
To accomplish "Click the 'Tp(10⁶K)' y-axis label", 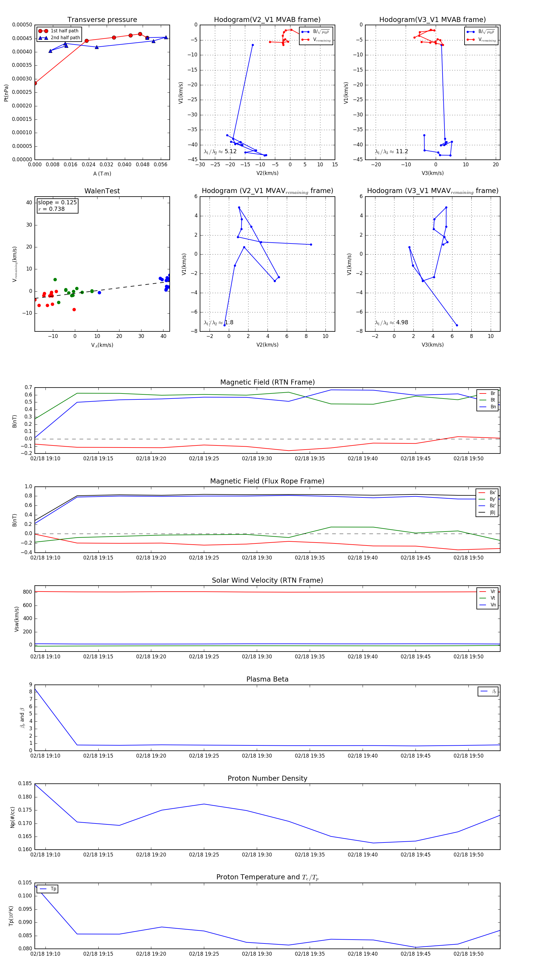I will click(11, 916).
